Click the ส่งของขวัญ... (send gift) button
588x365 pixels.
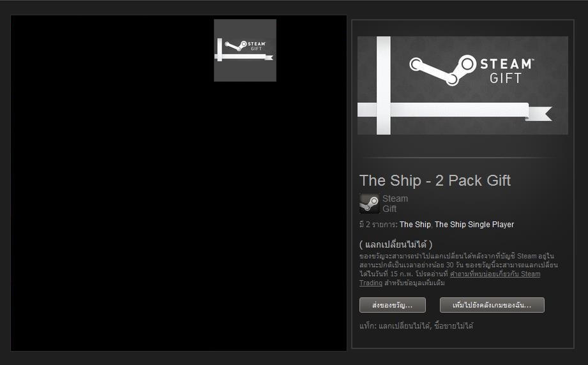coord(392,305)
